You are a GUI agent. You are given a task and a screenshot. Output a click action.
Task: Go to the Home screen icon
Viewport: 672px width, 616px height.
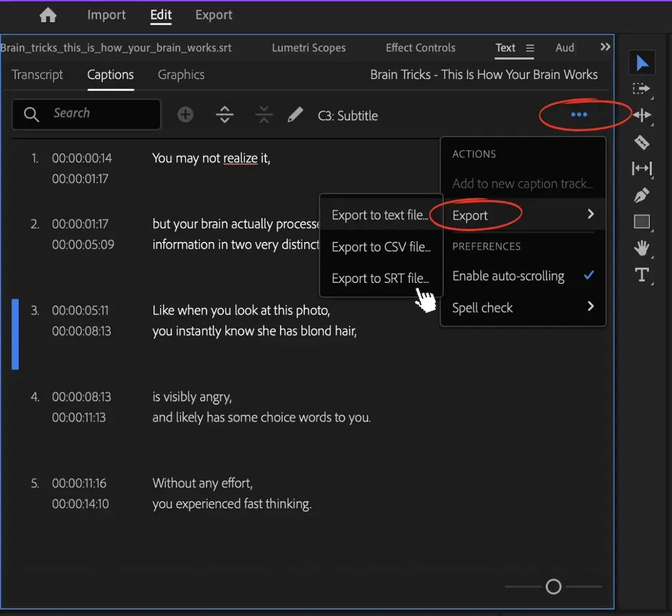pos(47,15)
